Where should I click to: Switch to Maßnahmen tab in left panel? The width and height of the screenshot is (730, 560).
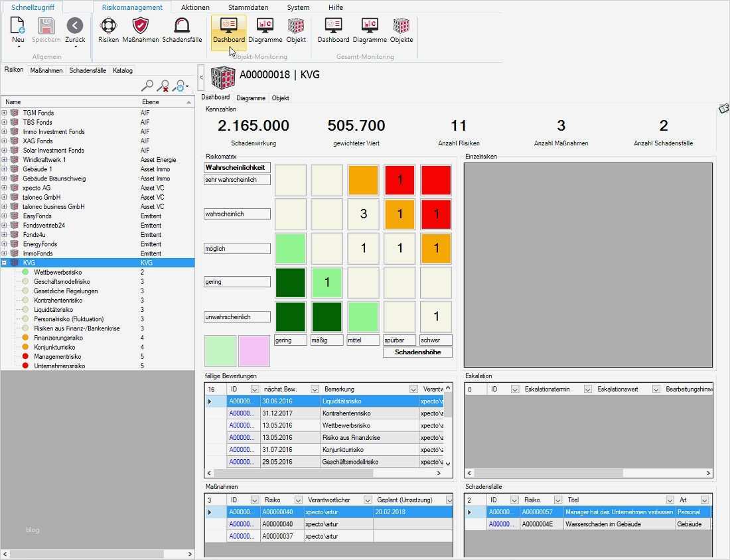click(x=46, y=70)
